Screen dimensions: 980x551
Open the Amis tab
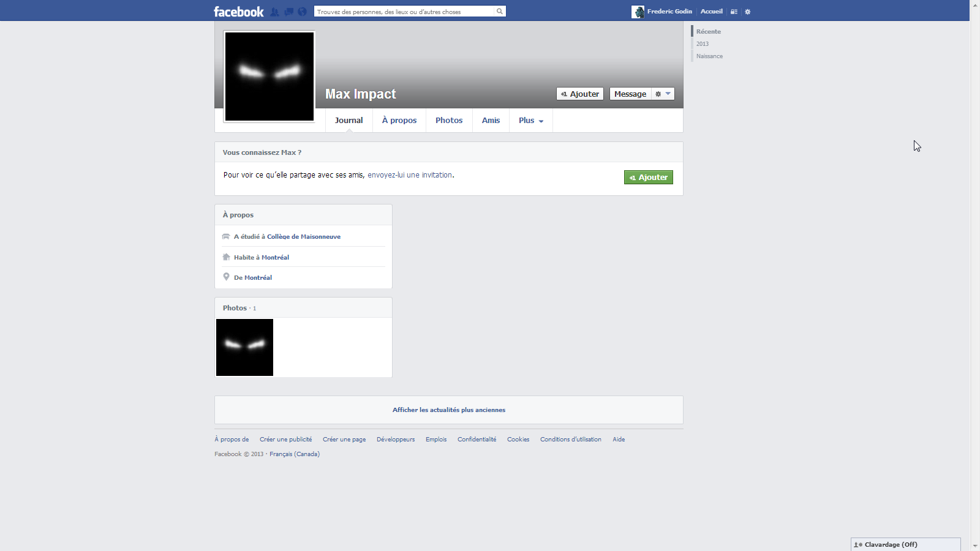click(x=491, y=120)
